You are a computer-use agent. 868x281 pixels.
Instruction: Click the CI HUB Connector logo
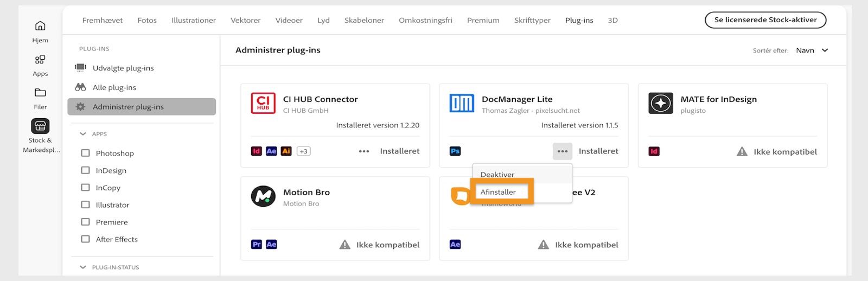coord(263,103)
